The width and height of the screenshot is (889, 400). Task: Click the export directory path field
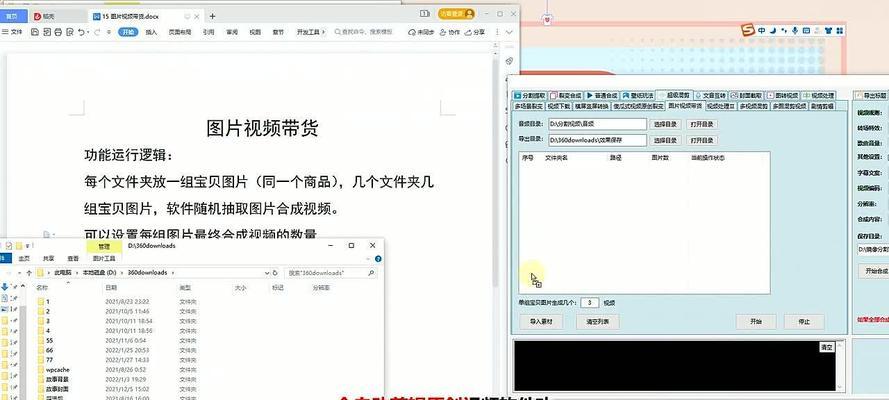[x=597, y=139]
